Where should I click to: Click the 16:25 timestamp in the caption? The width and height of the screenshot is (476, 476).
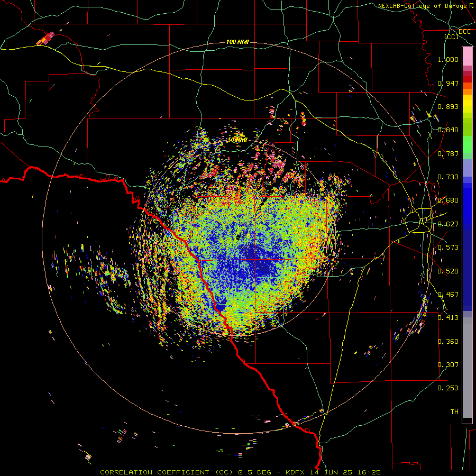[369, 472]
